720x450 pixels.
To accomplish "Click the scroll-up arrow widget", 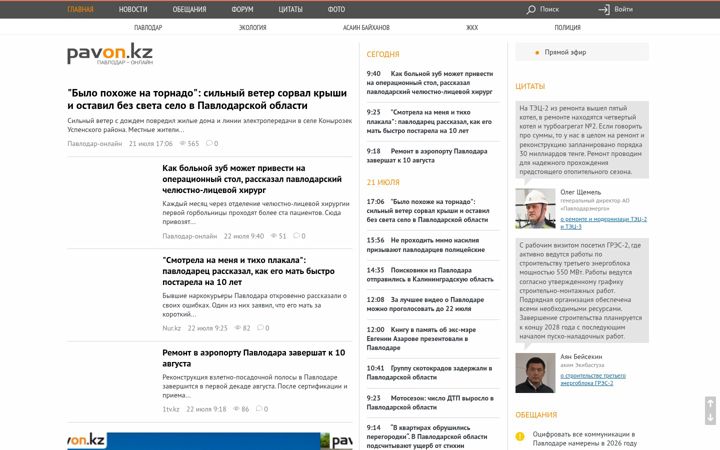I will [710, 403].
